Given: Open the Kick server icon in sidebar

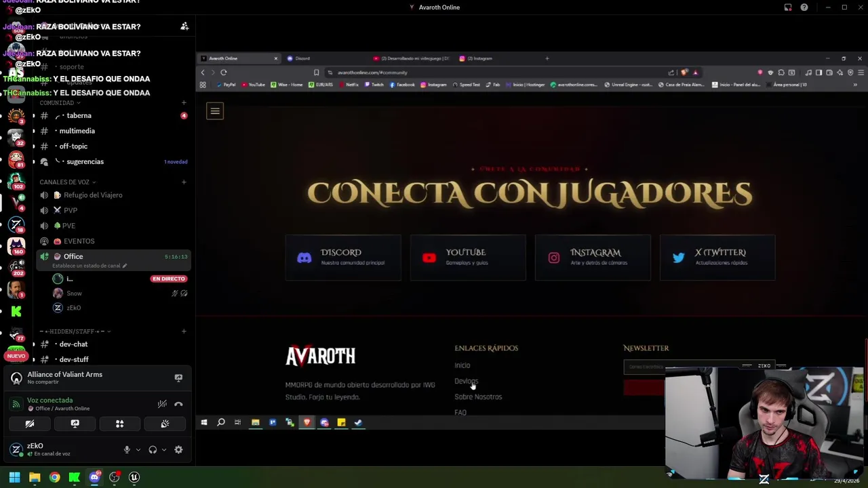Looking at the screenshot, I should (16, 311).
